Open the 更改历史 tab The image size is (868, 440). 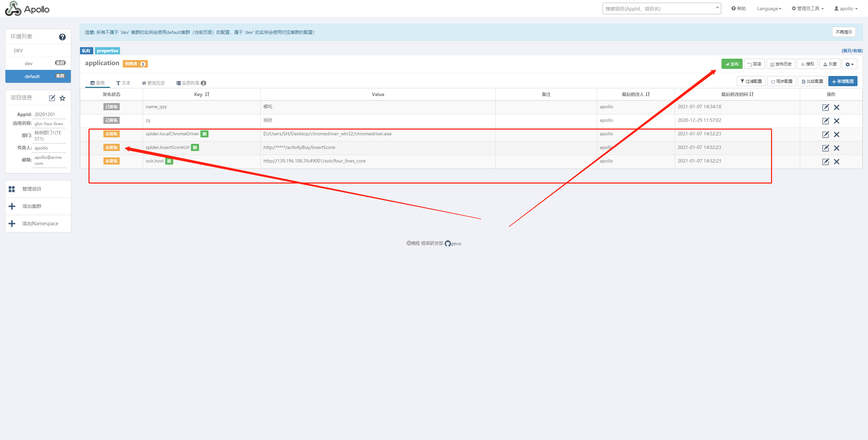pos(154,83)
